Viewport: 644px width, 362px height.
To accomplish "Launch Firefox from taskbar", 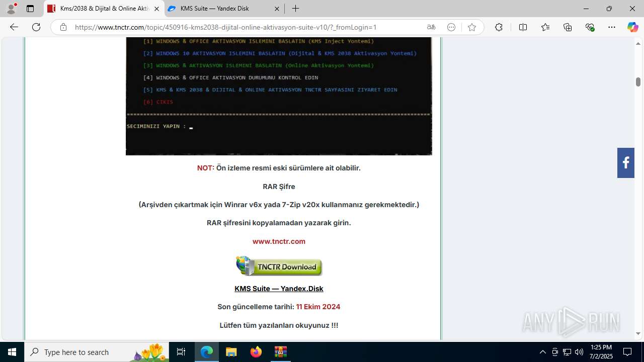I will 256,352.
